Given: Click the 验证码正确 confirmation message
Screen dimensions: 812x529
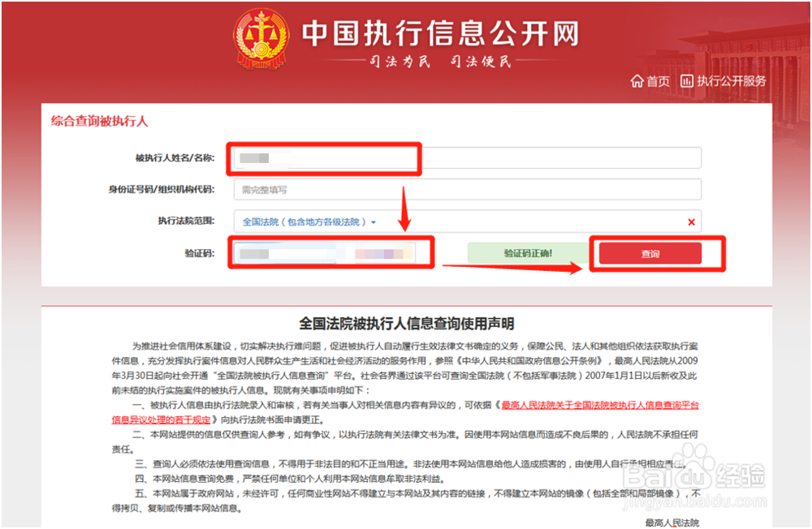Looking at the screenshot, I should (526, 252).
